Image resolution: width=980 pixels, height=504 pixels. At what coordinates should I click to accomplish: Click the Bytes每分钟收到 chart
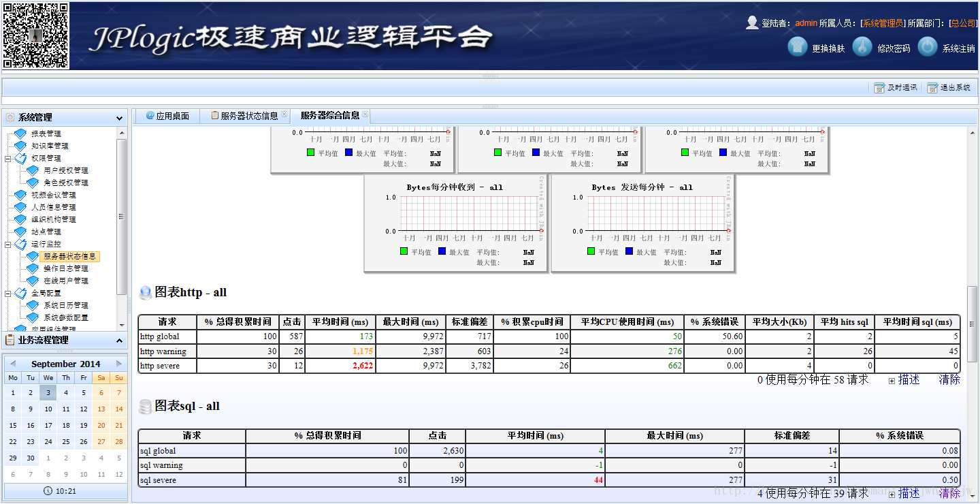point(455,223)
